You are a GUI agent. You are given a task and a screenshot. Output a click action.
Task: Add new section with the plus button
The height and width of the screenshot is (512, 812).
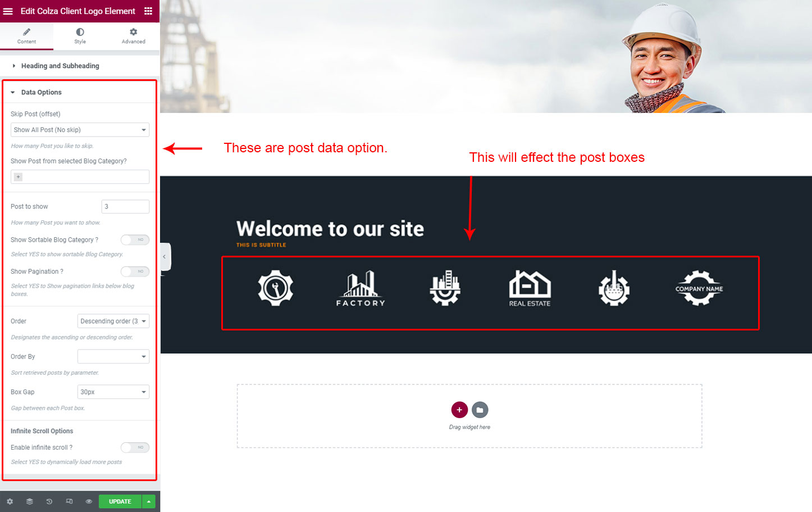click(x=459, y=410)
